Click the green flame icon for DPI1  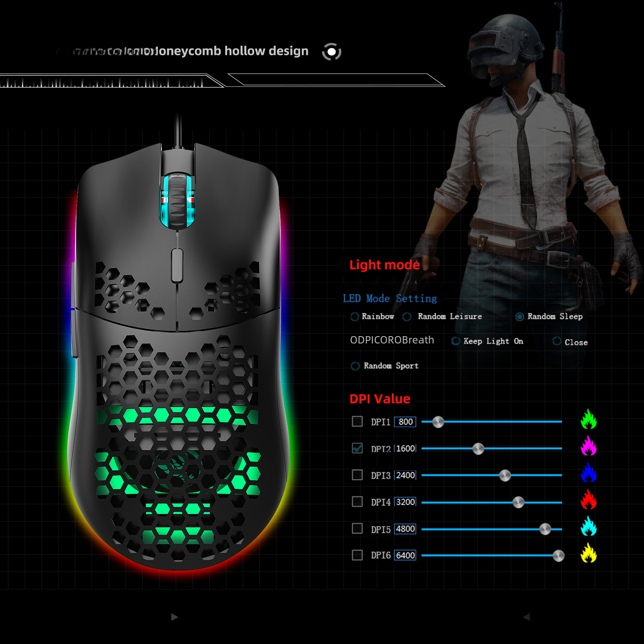pyautogui.click(x=589, y=419)
